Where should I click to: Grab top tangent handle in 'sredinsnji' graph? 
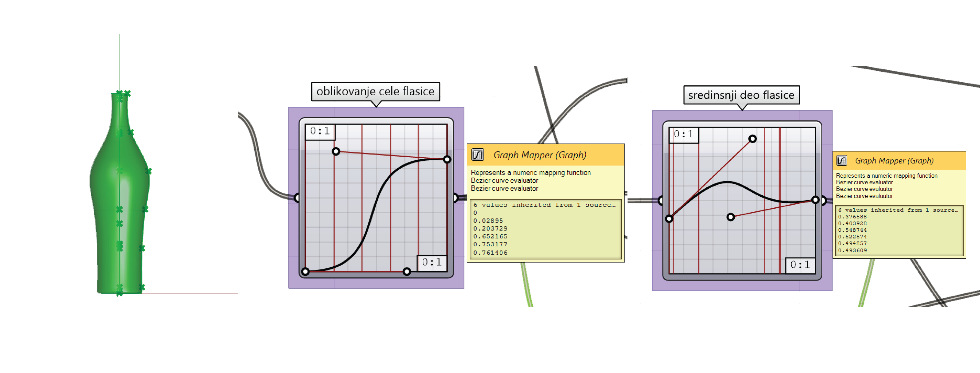tap(752, 139)
